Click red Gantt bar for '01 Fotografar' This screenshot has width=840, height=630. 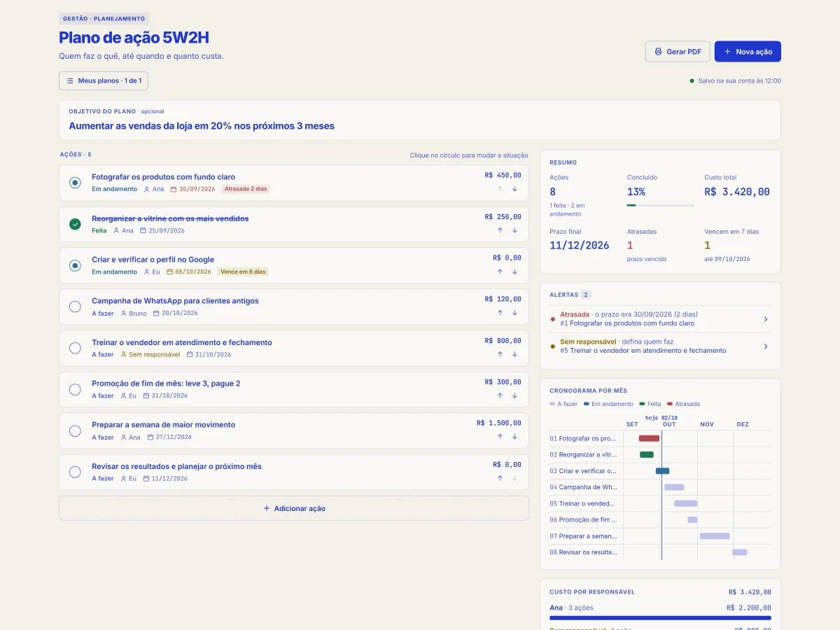pyautogui.click(x=649, y=438)
